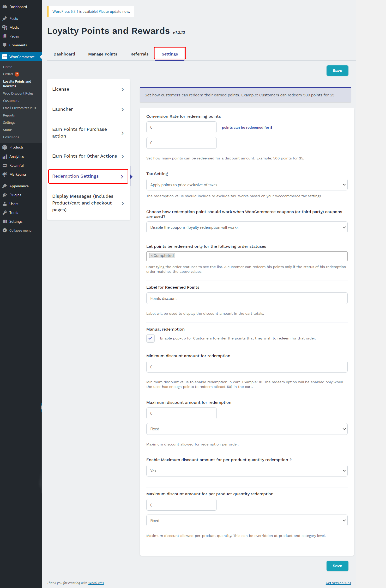Click the Collapse menu arrow icon
The image size is (386, 588).
click(x=5, y=230)
